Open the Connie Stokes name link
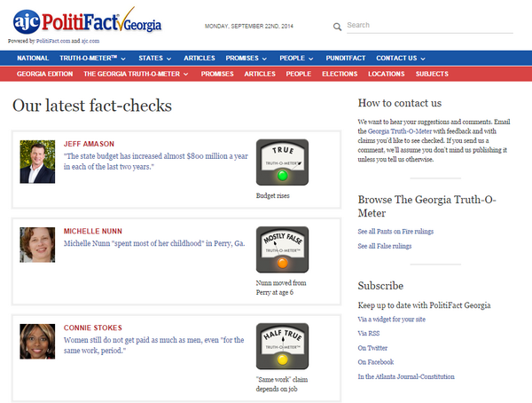The image size is (532, 403). 93,328
